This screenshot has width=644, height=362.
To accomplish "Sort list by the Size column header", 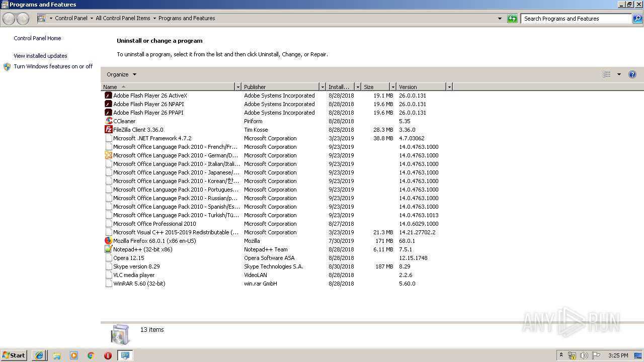I will tap(376, 87).
